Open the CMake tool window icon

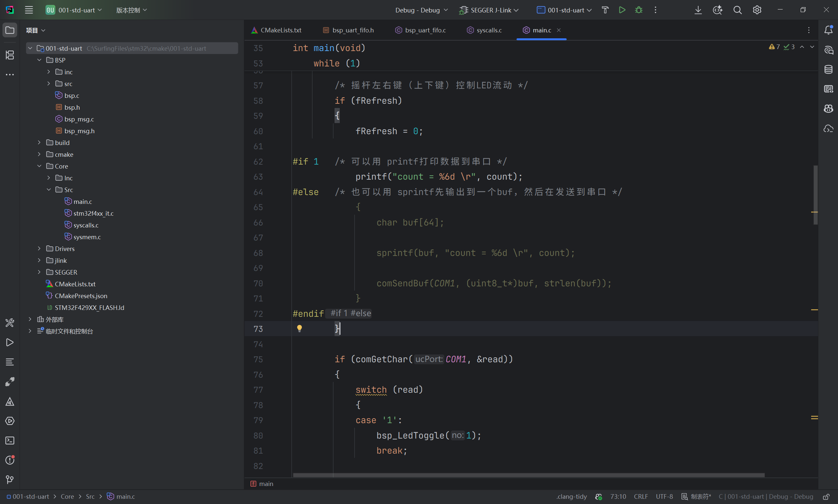pyautogui.click(x=10, y=402)
